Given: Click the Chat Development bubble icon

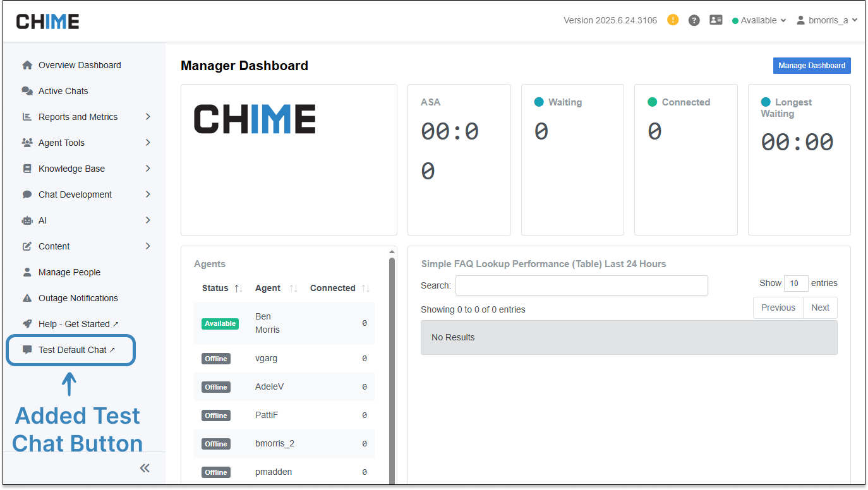Looking at the screenshot, I should tap(27, 194).
